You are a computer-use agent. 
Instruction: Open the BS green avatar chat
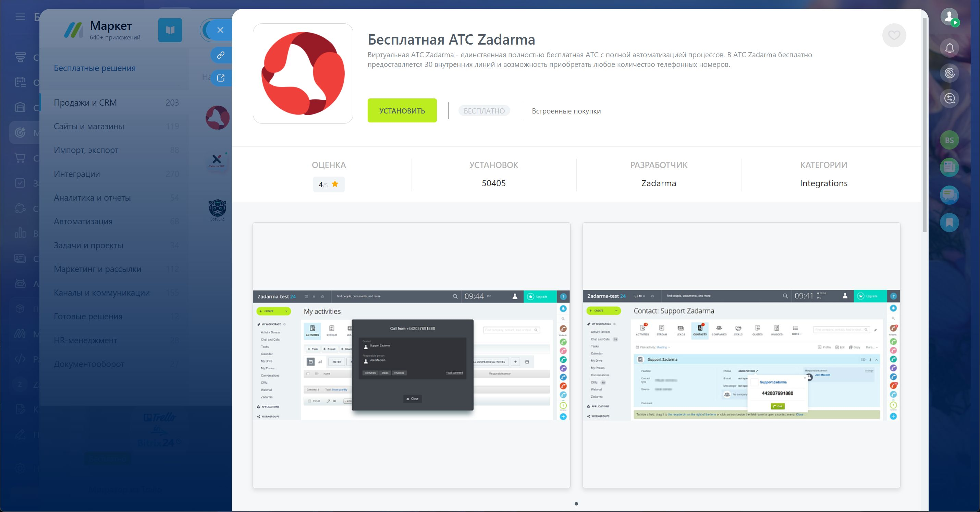[949, 140]
